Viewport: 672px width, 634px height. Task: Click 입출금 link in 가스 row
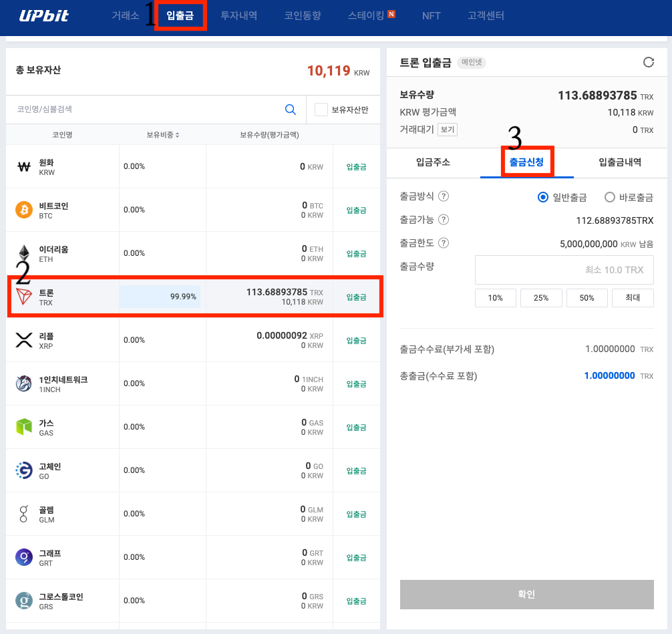click(356, 428)
